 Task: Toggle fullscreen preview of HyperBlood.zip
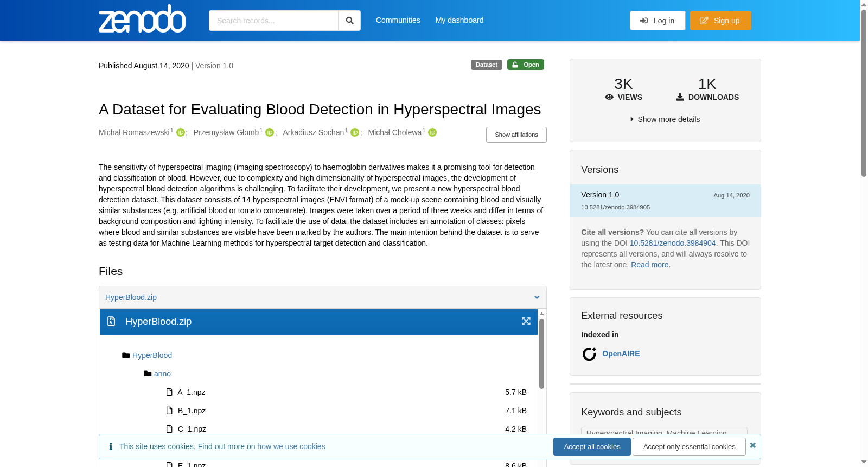click(x=526, y=322)
